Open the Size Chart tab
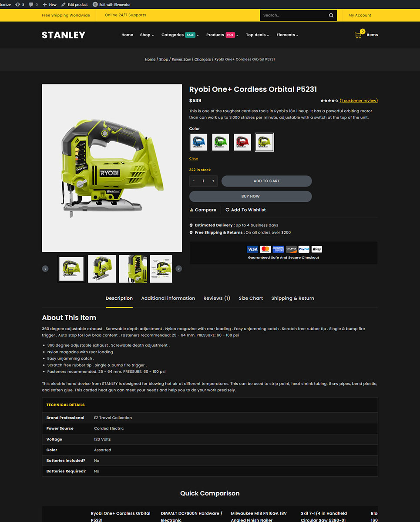This screenshot has width=420, height=522. pyautogui.click(x=251, y=298)
